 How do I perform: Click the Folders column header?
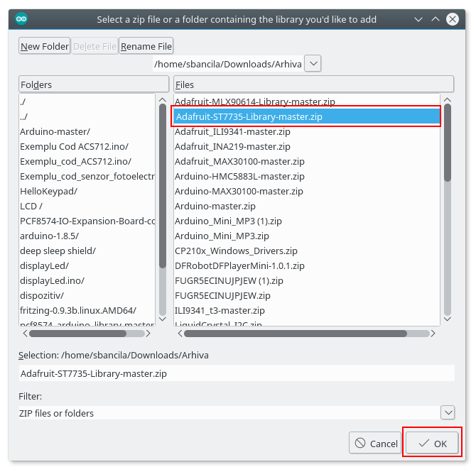coord(94,84)
